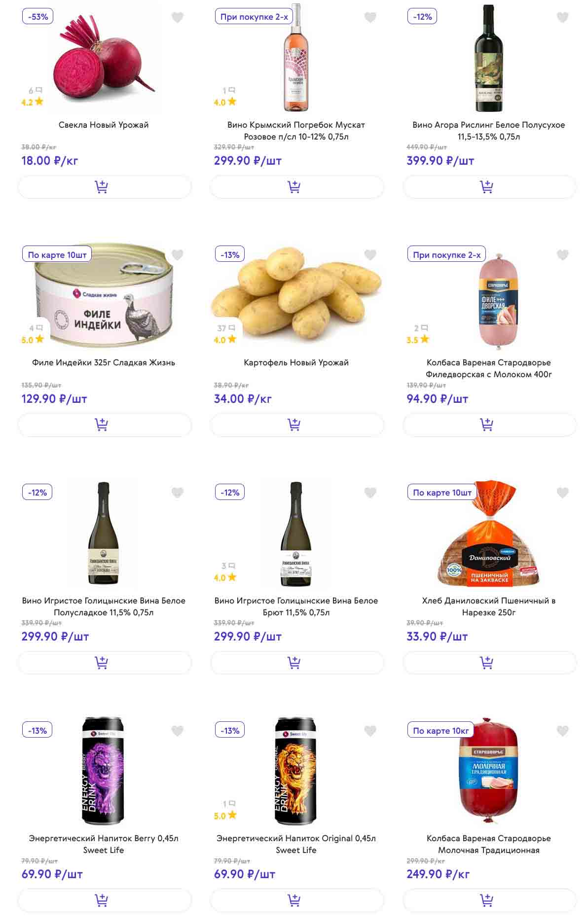
Task: Favorite Хлеб Даниловский Пшеничный with heart
Action: 562,493
